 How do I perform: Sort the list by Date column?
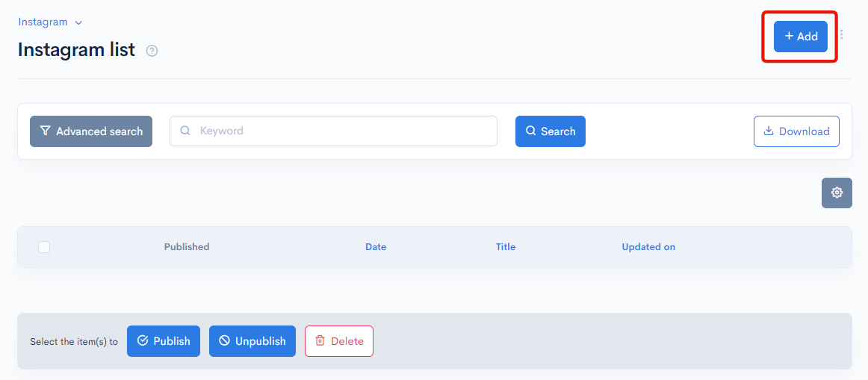coord(376,247)
